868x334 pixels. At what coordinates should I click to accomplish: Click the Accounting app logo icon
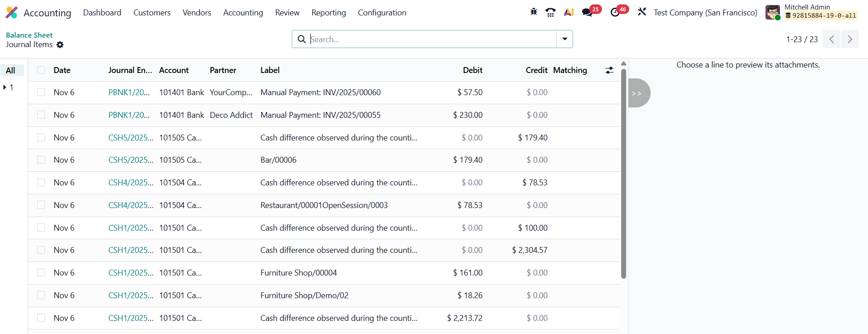pyautogui.click(x=11, y=13)
